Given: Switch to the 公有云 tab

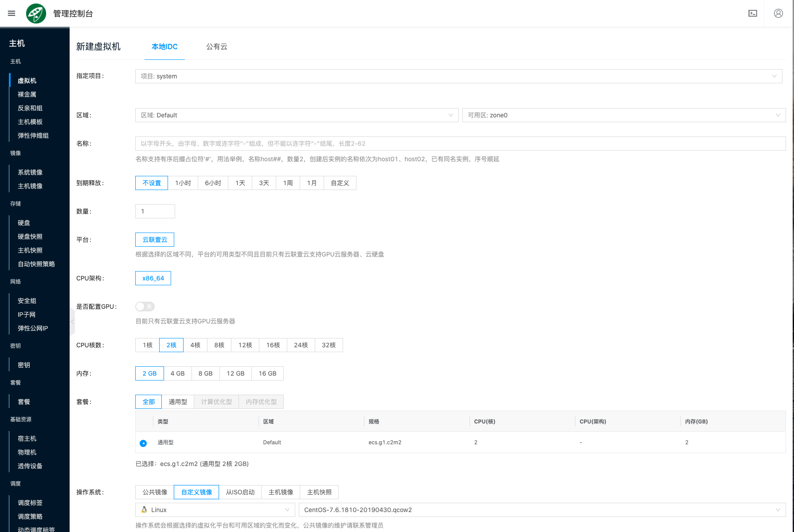Looking at the screenshot, I should click(216, 47).
